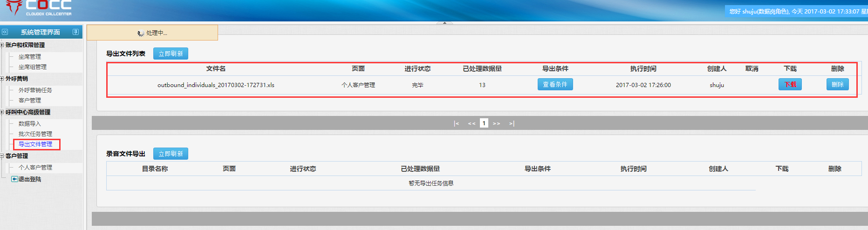Click 立即刷新 beside 录音文件导出

pos(171,154)
